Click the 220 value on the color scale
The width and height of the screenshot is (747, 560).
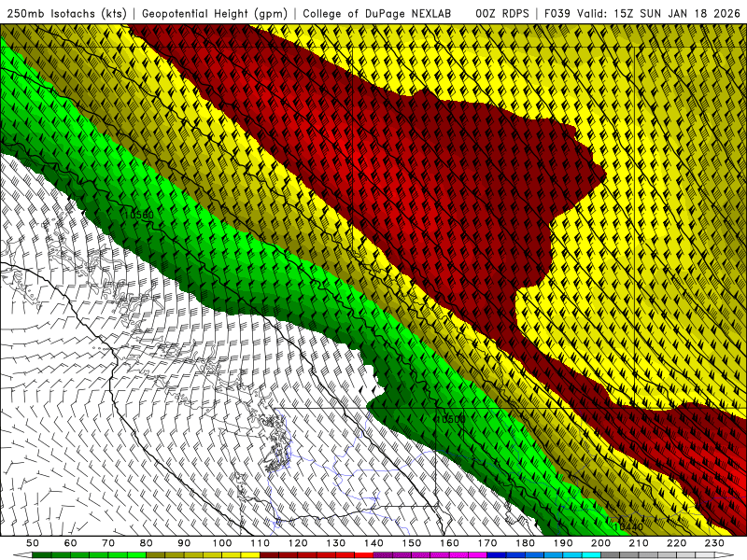(676, 543)
